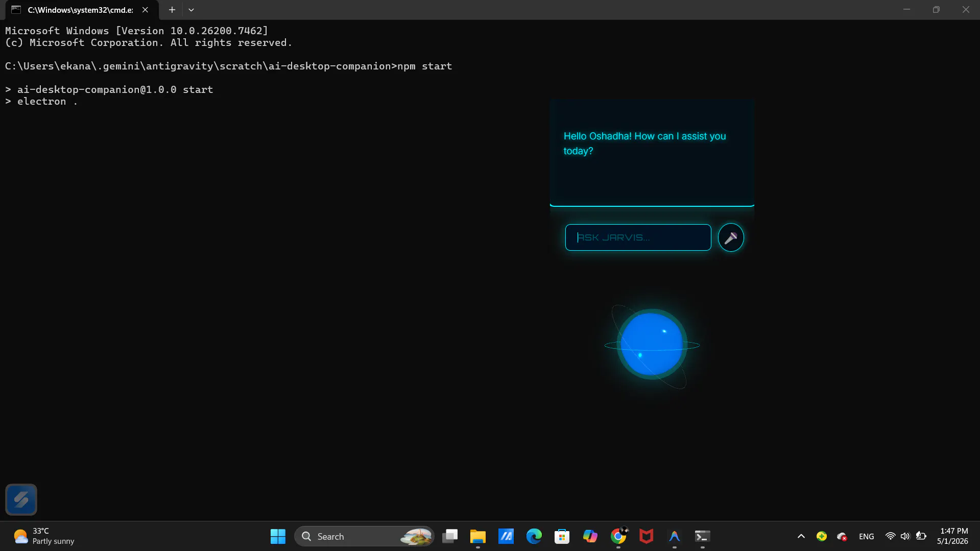The height and width of the screenshot is (551, 980).
Task: Click the volume speaker icon
Action: point(905,536)
